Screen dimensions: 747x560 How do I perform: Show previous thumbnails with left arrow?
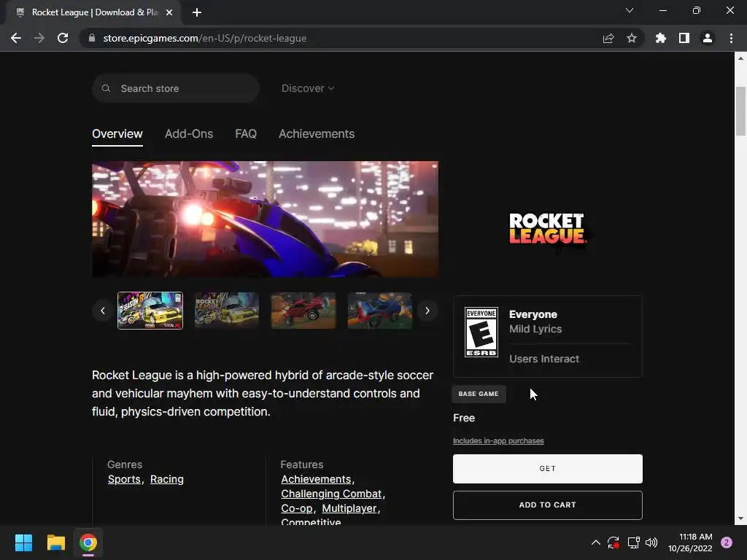(103, 311)
